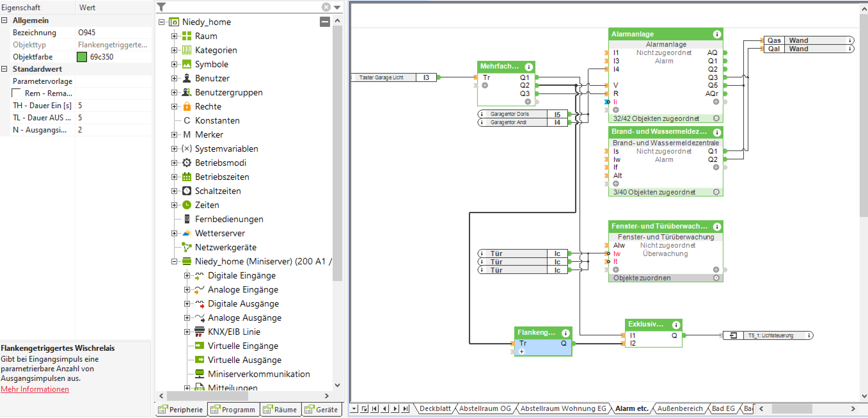Click the TH - Dauer Ein value field
The width and height of the screenshot is (868, 418).
tap(113, 106)
